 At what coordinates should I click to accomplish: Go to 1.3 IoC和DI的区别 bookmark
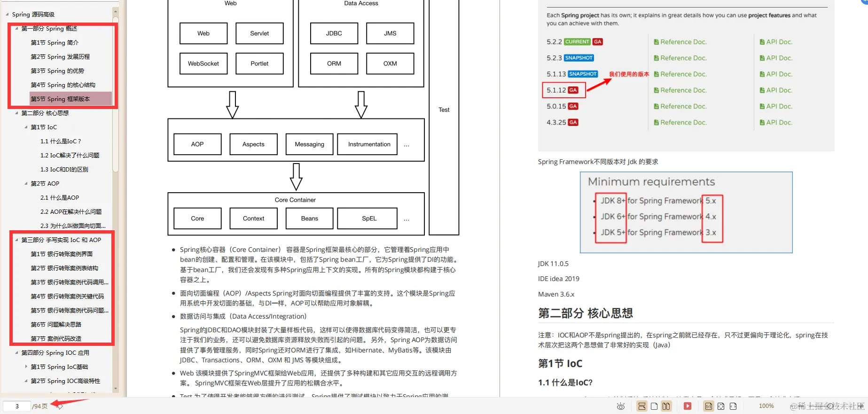64,170
